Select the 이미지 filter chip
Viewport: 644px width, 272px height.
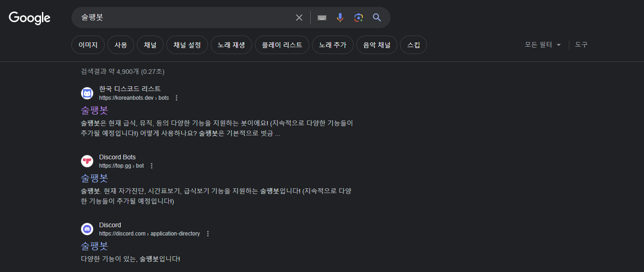[x=88, y=45]
